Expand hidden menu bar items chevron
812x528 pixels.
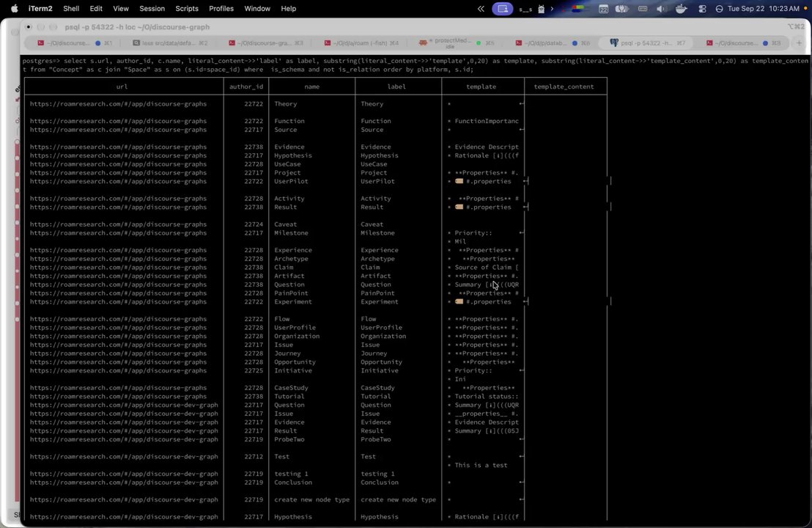click(552, 9)
